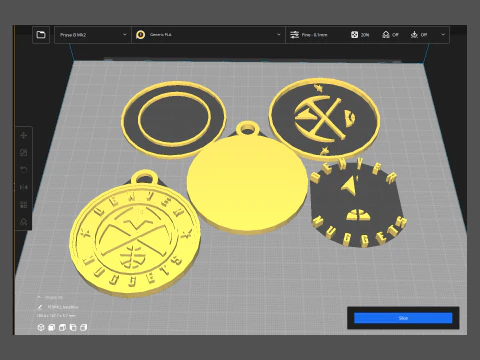Select the Move tool in left toolbar
Screen dimensions: 480x360
[x=24, y=136]
